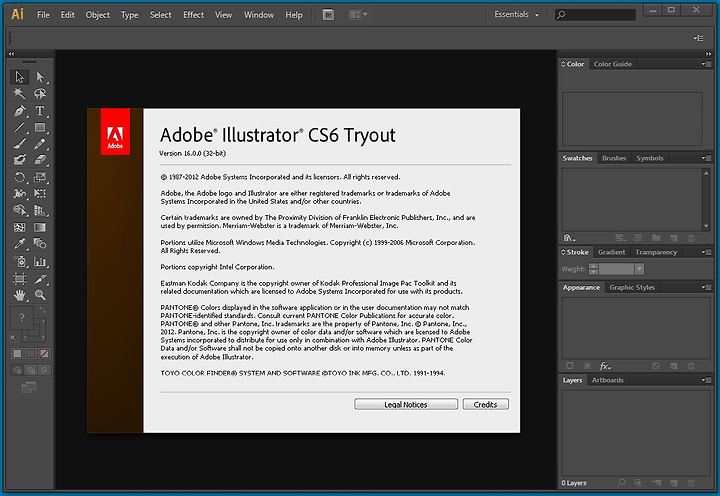Select the Shape Builder tool
The image size is (720, 496).
(x=19, y=210)
